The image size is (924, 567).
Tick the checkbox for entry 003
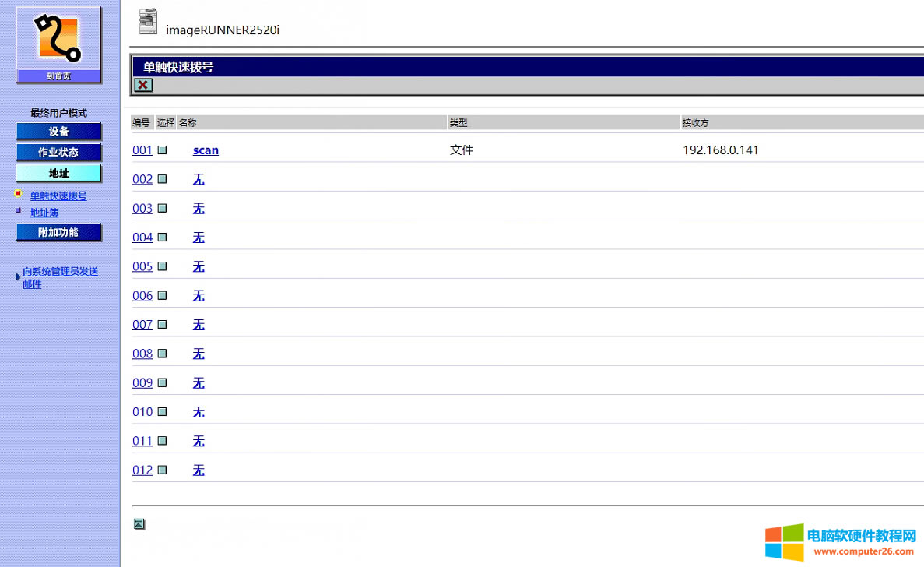click(x=162, y=208)
